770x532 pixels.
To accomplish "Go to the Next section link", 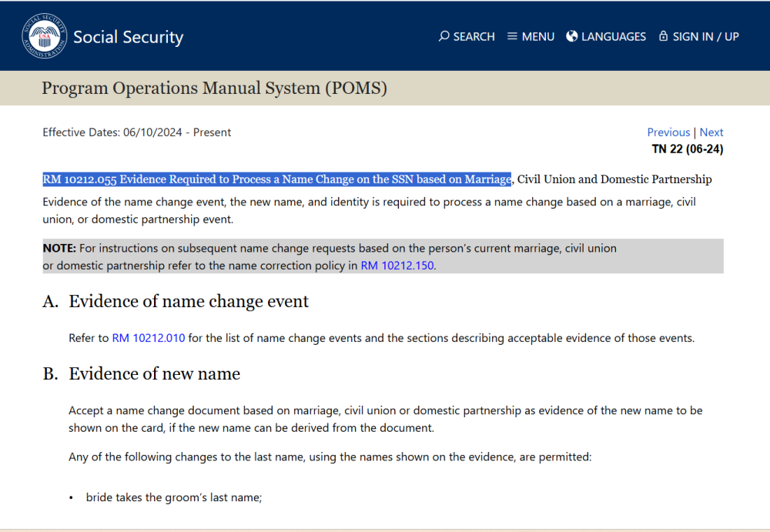I will click(711, 132).
